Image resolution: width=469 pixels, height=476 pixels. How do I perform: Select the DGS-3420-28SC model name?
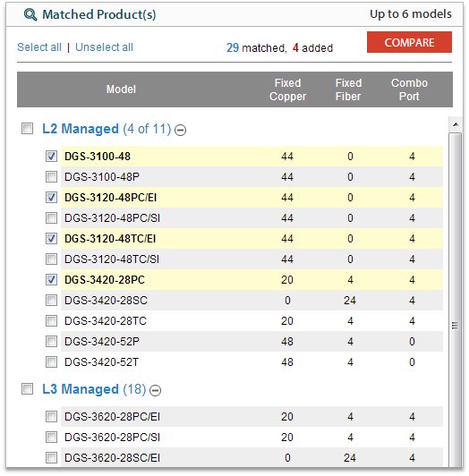point(106,301)
